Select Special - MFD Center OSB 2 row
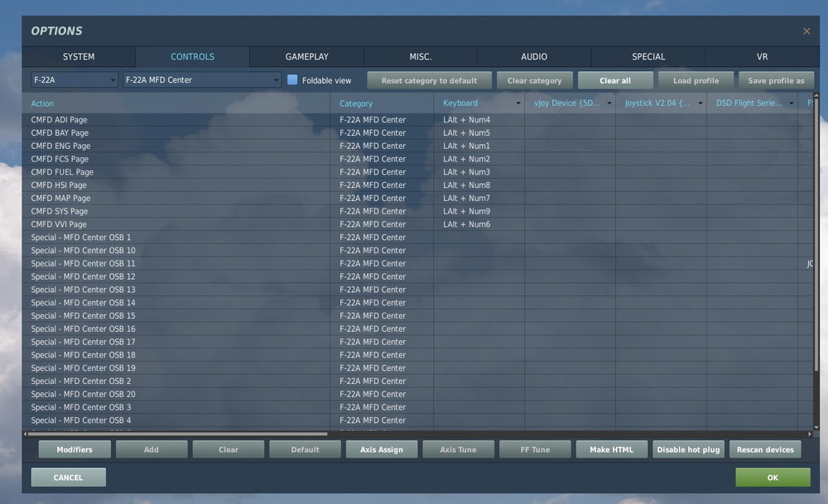Screen dimensions: 828x504 pyautogui.click(x=417, y=381)
